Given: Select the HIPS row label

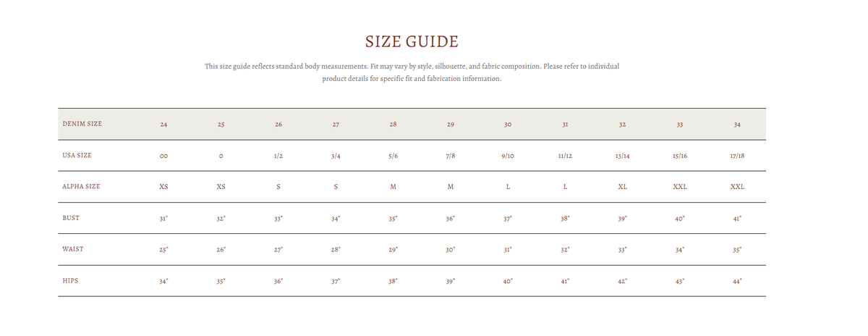Looking at the screenshot, I should pos(71,280).
